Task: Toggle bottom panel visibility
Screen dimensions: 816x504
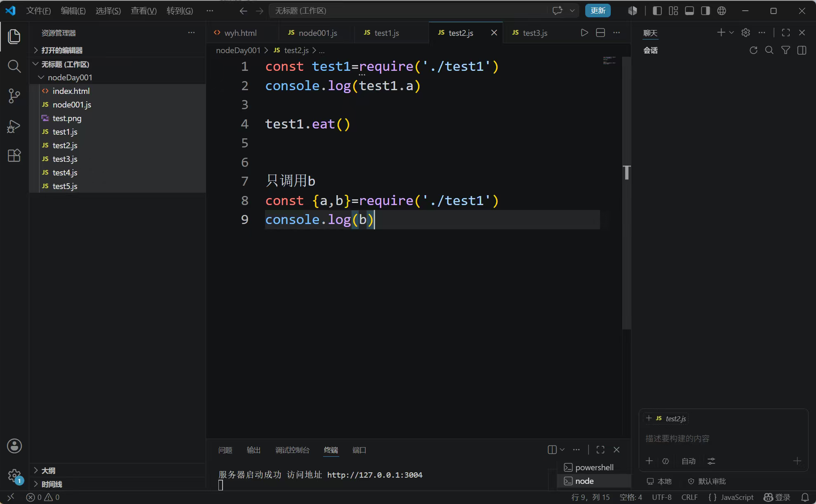Action: (689, 11)
